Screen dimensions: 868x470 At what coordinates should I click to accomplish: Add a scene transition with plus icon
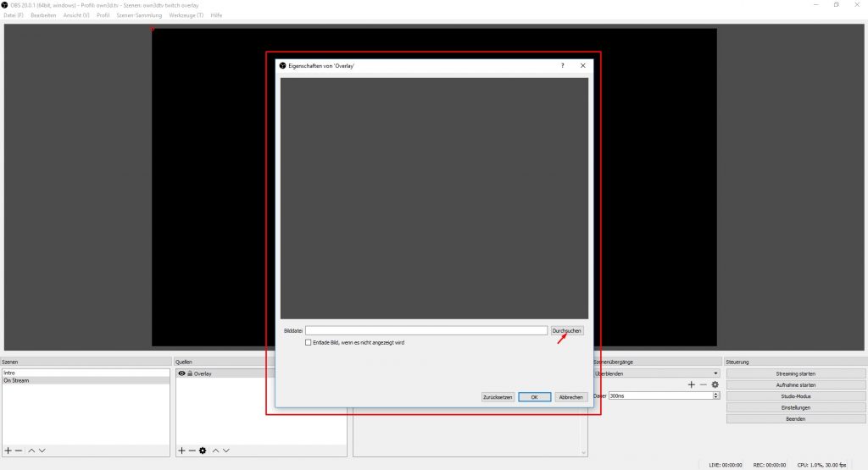(x=691, y=384)
